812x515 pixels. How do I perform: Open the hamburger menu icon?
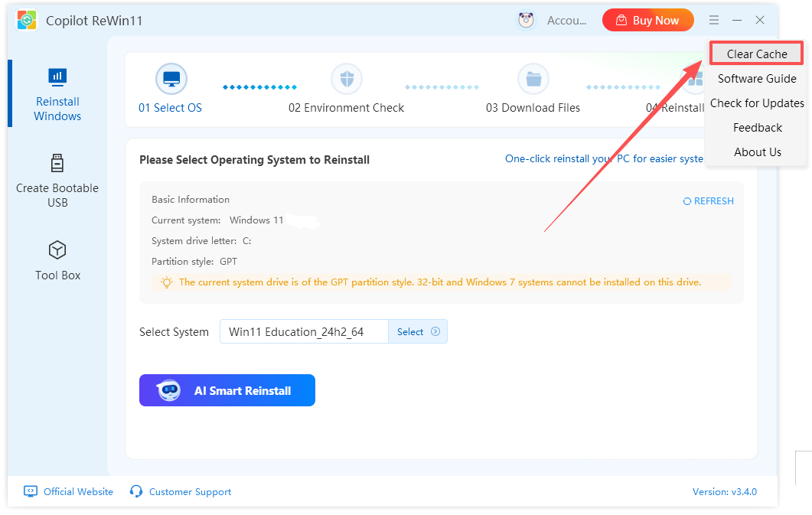click(x=713, y=21)
